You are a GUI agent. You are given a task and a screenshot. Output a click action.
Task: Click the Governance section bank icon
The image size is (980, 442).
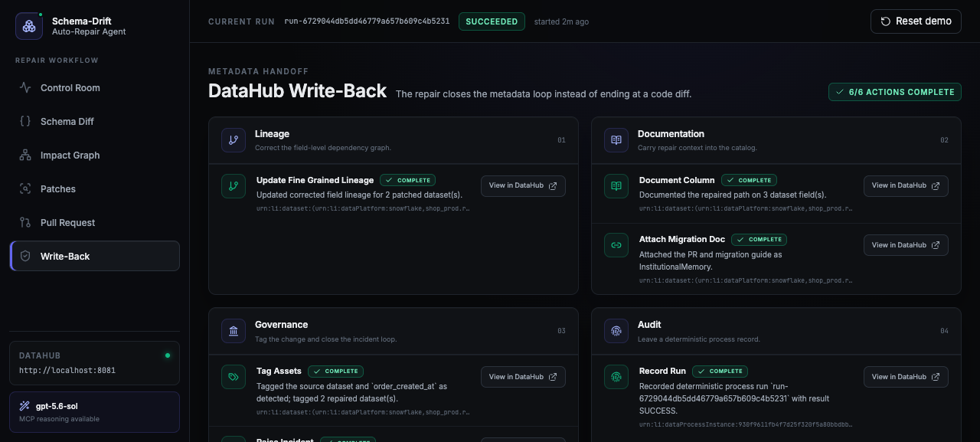234,331
